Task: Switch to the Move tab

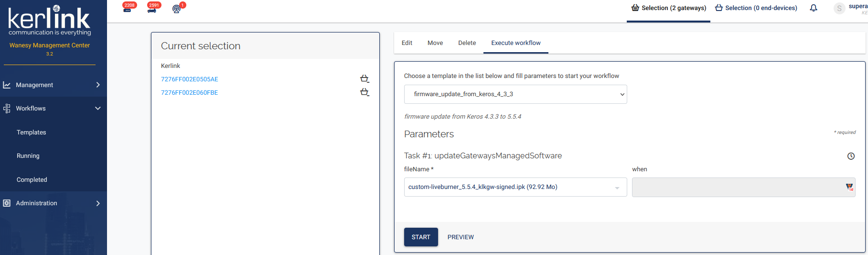Action: (x=435, y=43)
